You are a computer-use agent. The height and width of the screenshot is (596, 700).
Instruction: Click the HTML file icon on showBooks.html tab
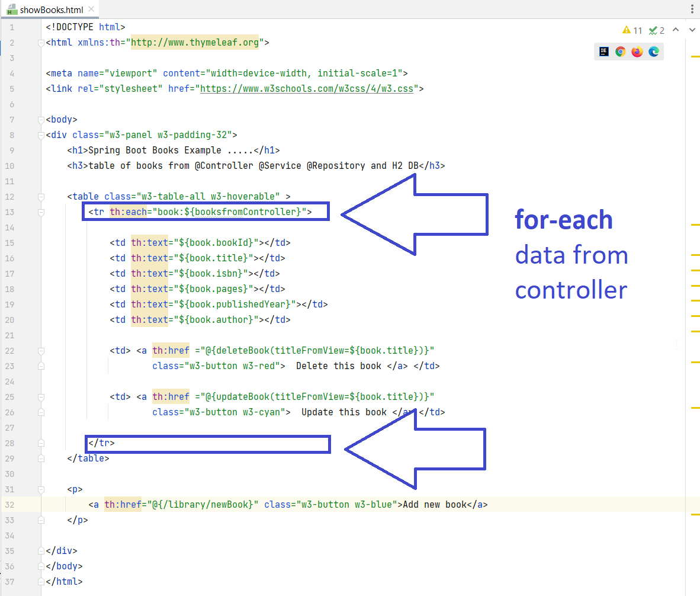[12, 9]
